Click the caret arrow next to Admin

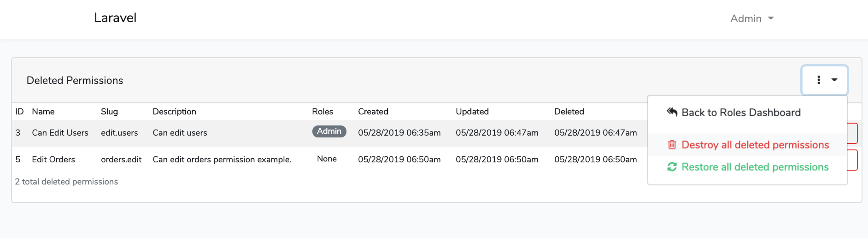point(771,18)
